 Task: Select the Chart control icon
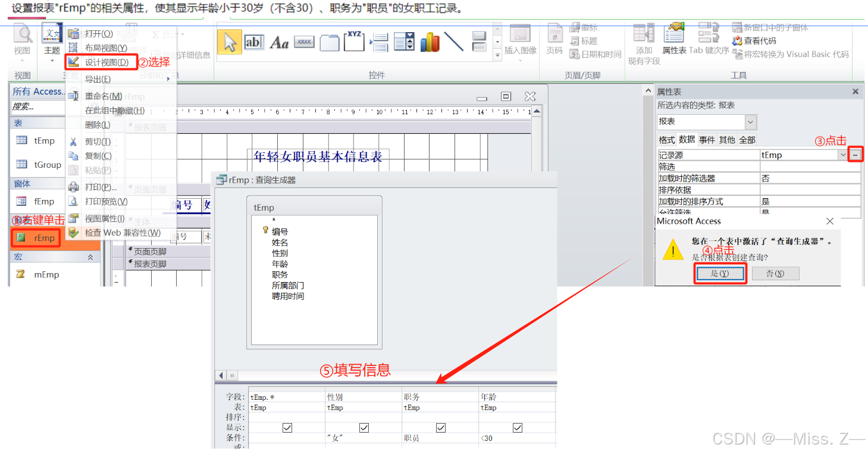[430, 42]
